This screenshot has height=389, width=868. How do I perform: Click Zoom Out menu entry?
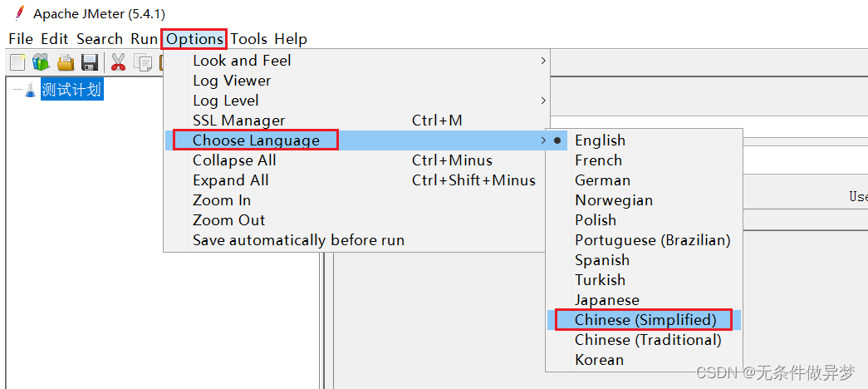(357, 220)
